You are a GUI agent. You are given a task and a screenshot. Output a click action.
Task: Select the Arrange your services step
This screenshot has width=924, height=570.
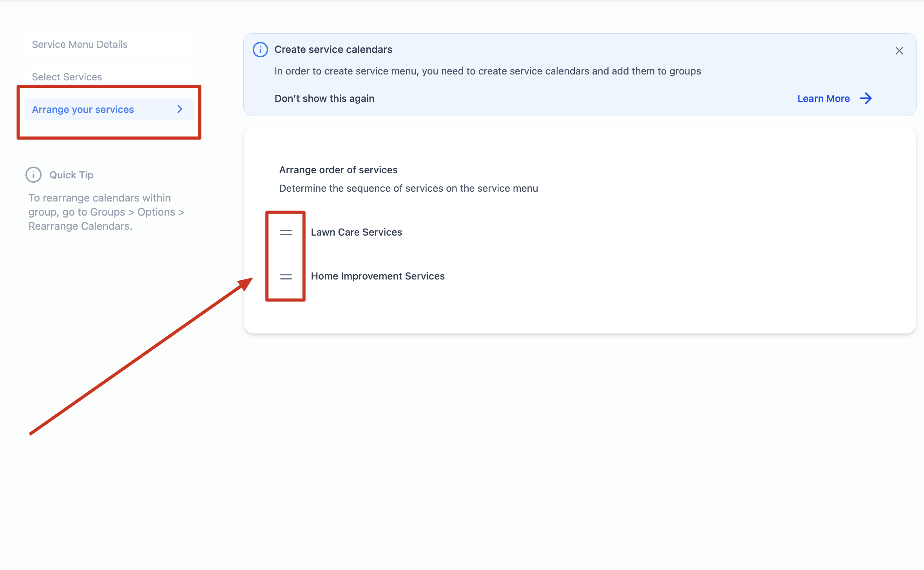[83, 109]
